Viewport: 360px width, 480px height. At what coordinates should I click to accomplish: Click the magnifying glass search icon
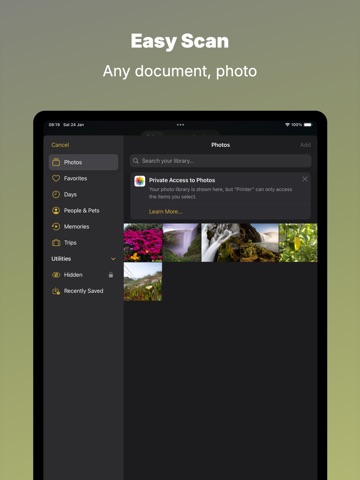(x=136, y=161)
